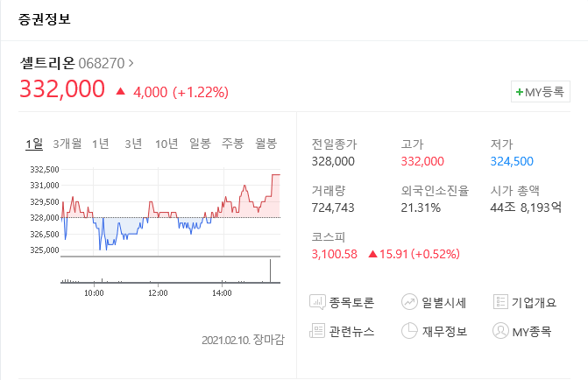The height and width of the screenshot is (380, 588).
Task: Click the MY등록 button
Action: coord(541,91)
